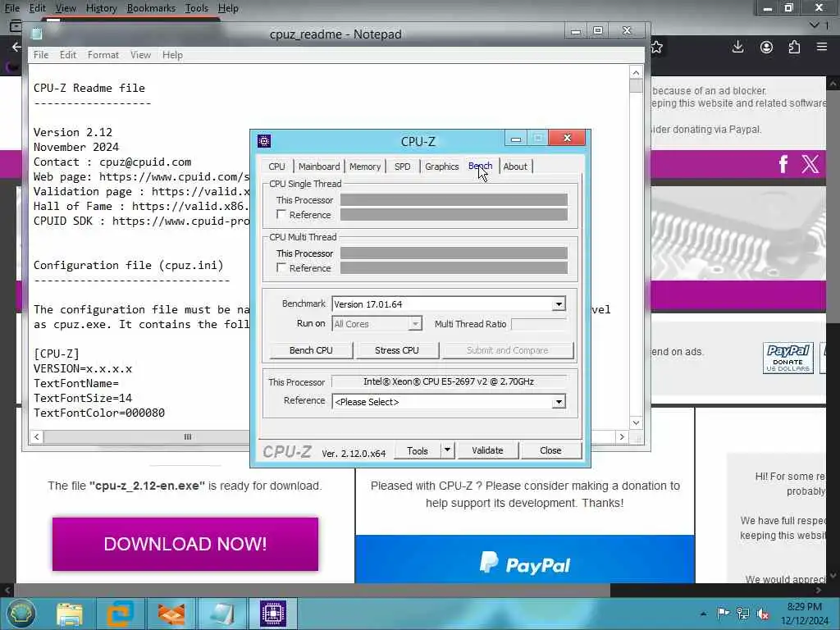Click the Multi Thread Ratio field
The image size is (840, 630).
tap(538, 323)
